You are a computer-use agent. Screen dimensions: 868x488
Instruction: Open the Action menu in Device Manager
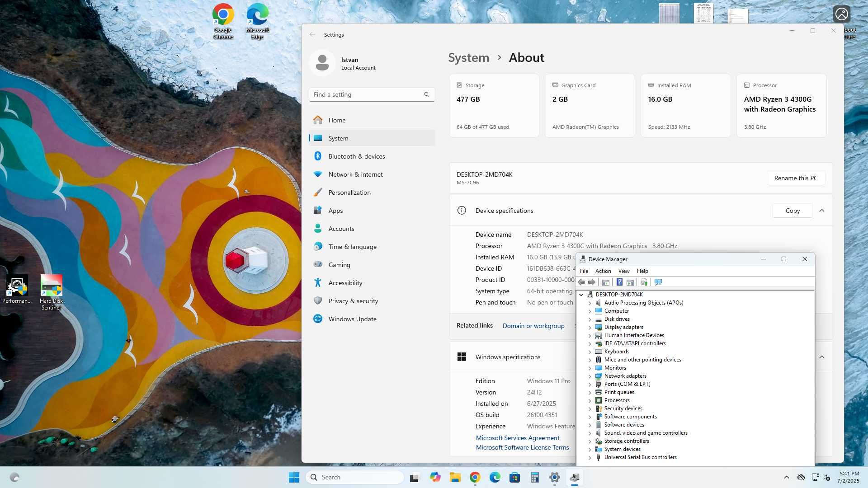coord(603,271)
